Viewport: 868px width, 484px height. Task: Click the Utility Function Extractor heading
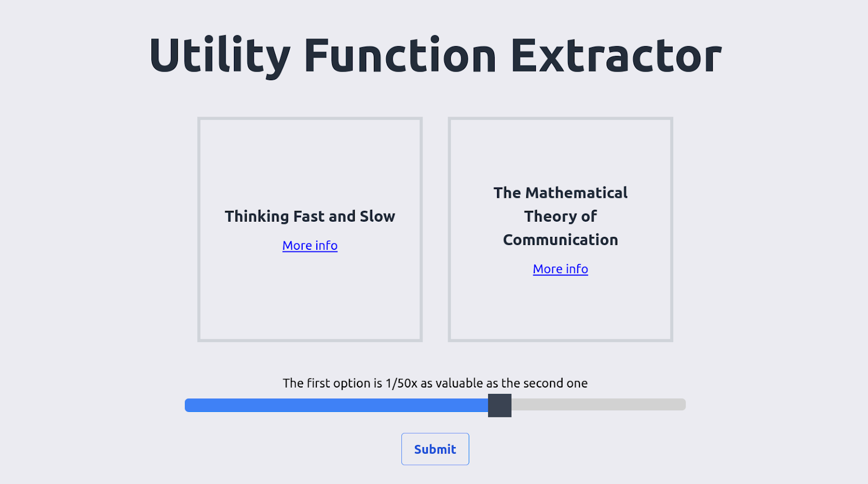point(435,55)
